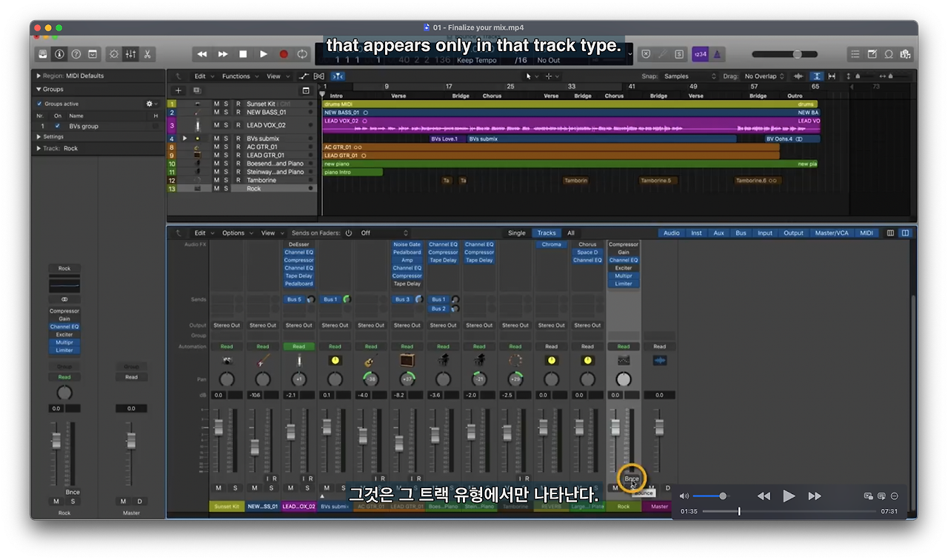The height and width of the screenshot is (560, 948).
Task: Toggle the Show Automation icon
Action: tap(304, 76)
